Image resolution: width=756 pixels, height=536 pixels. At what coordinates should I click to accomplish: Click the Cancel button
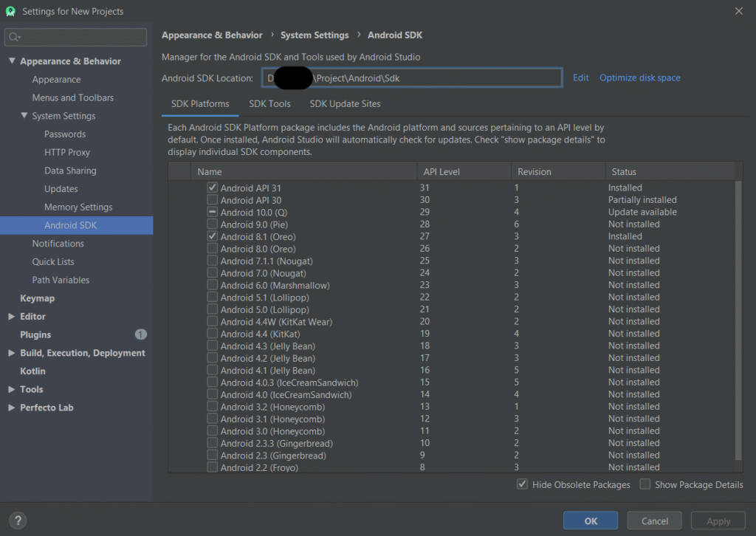(x=654, y=520)
